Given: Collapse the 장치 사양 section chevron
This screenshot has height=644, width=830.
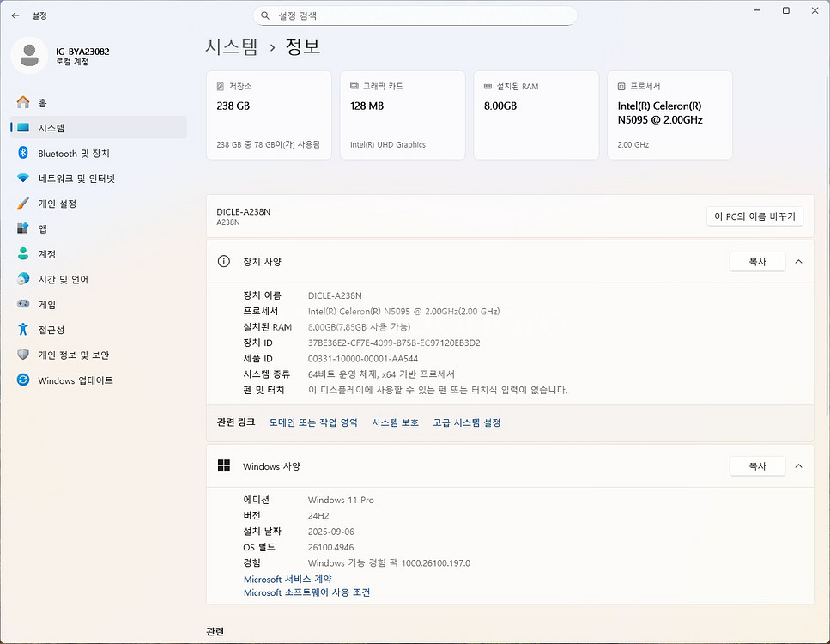Looking at the screenshot, I should [799, 262].
